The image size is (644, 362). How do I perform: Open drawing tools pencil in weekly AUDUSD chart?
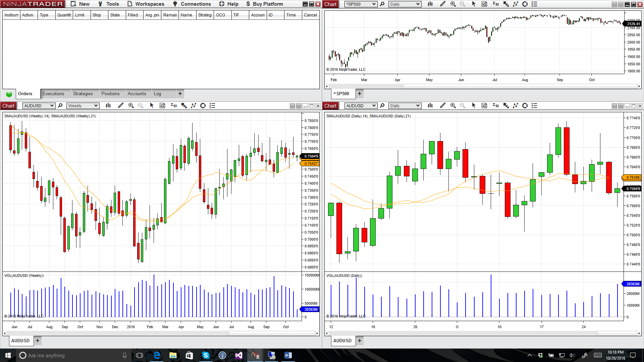click(121, 106)
